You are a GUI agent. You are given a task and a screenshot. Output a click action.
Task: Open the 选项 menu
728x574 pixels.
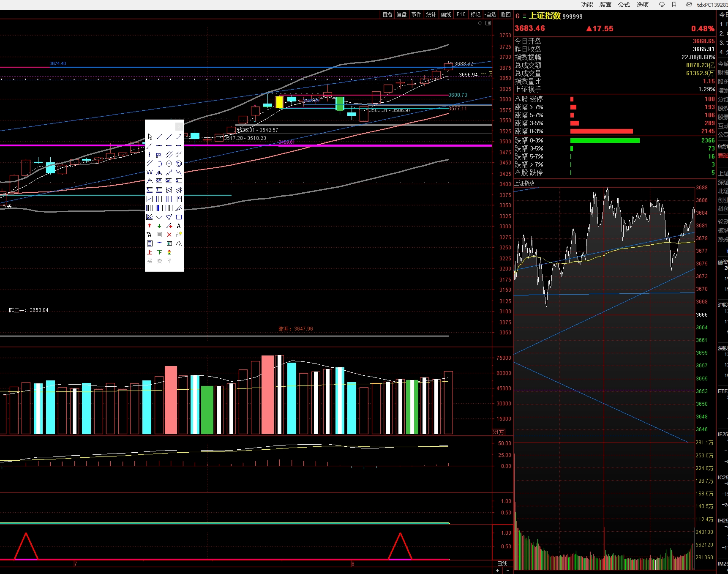pos(643,5)
